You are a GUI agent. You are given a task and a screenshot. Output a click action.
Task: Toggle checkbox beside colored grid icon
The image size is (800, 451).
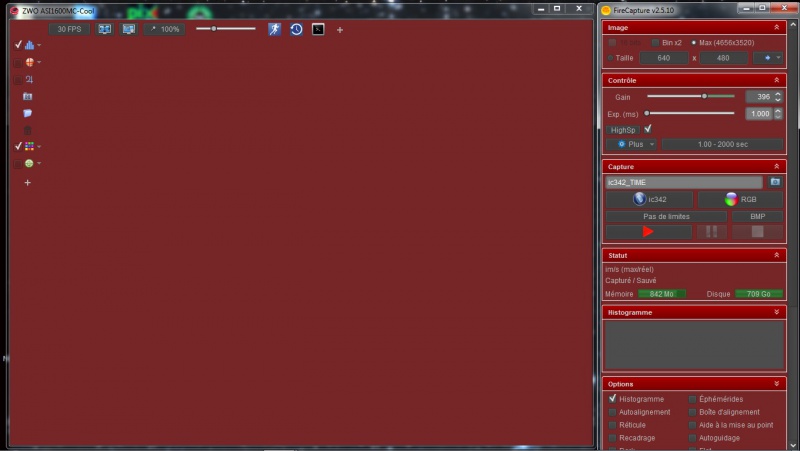18,146
